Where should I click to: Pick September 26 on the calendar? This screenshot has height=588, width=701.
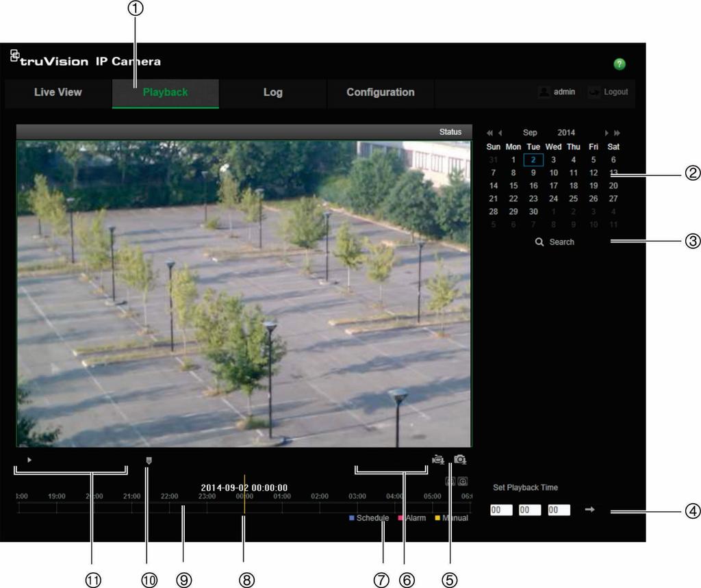[x=594, y=199]
